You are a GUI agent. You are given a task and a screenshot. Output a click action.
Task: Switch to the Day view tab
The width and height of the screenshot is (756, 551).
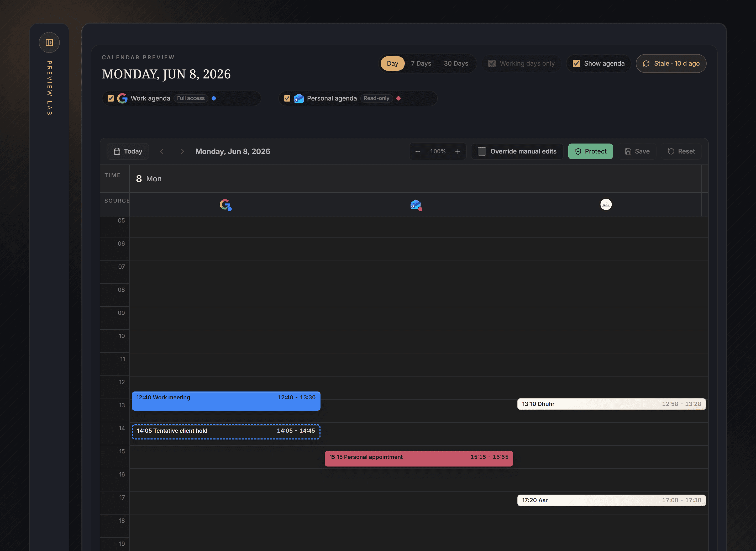click(392, 63)
